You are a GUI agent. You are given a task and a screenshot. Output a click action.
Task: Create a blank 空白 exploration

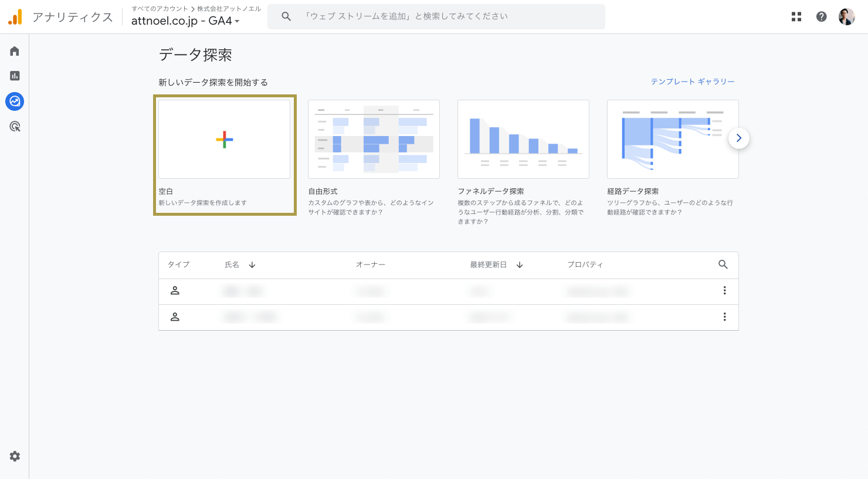point(224,140)
